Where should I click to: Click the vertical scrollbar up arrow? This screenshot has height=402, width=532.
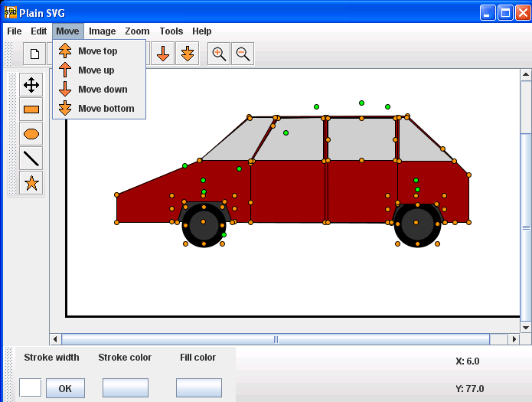pos(526,75)
